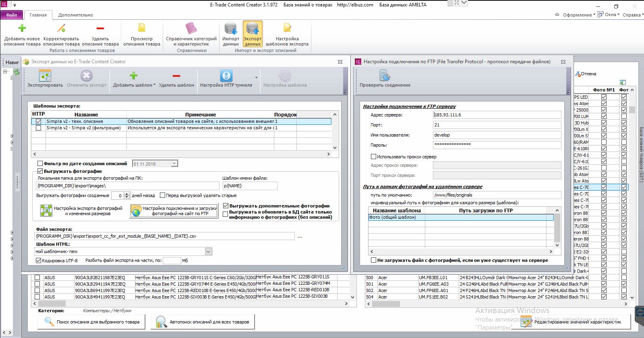Open 'Шаблон HTML' dropdown 'мой шаблончик- new'

pyautogui.click(x=208, y=251)
